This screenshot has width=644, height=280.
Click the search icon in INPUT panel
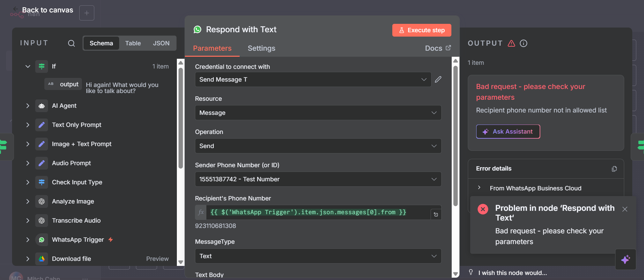(71, 43)
